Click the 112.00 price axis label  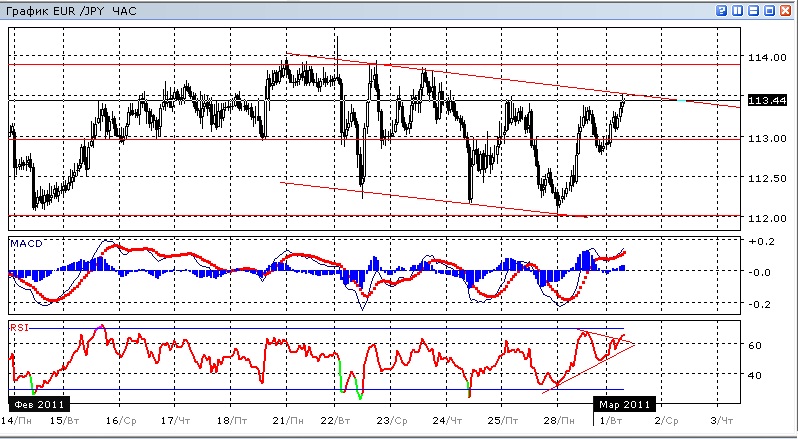(767, 218)
